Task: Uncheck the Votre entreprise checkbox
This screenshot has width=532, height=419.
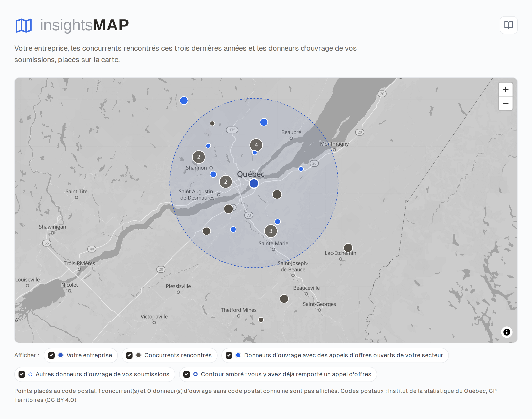Action: coord(51,355)
